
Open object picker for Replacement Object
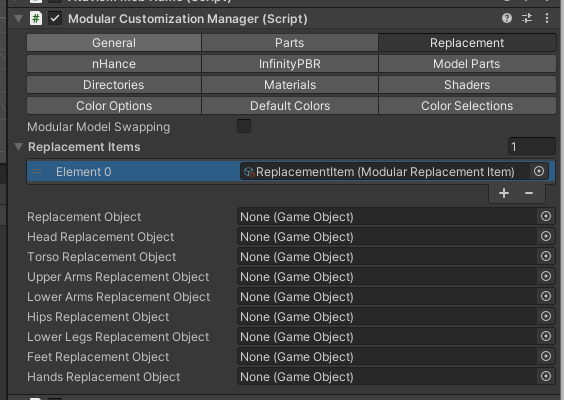[546, 216]
